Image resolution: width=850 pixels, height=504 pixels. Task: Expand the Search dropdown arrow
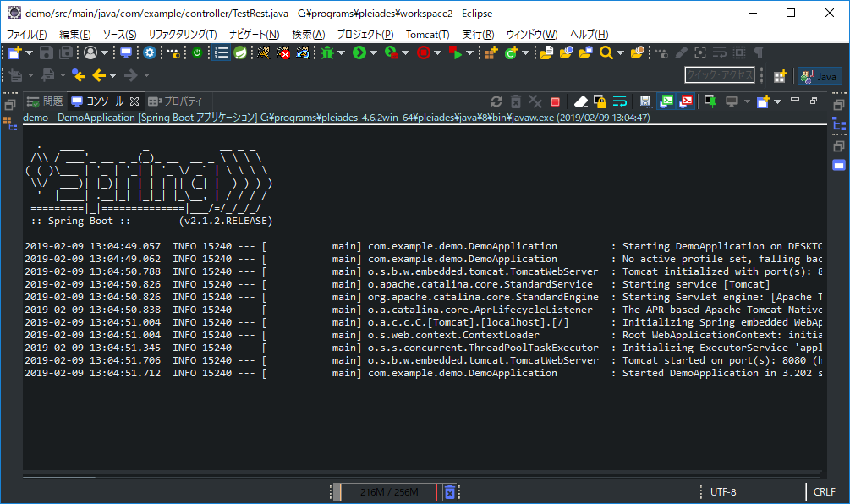tap(620, 53)
